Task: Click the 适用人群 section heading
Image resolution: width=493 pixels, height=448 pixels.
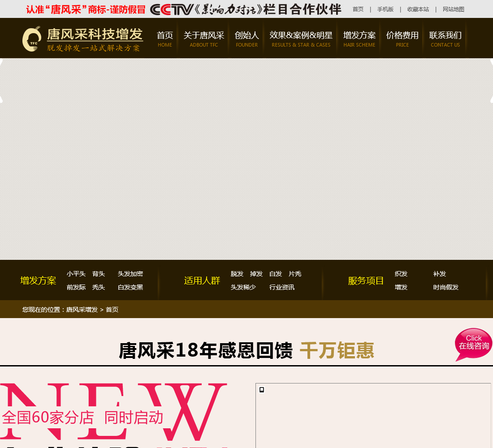Action: point(202,280)
